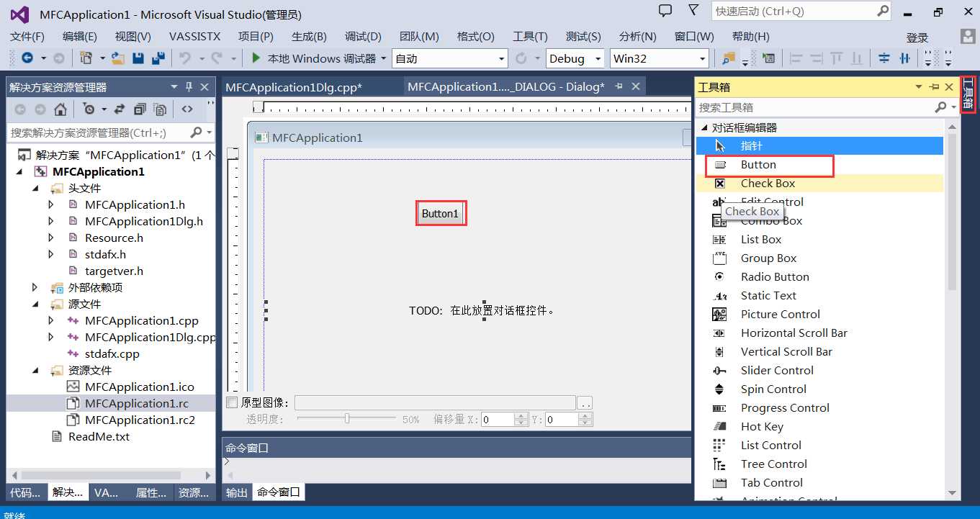Start debugging with the green play icon
The width and height of the screenshot is (980, 519).
click(x=256, y=58)
